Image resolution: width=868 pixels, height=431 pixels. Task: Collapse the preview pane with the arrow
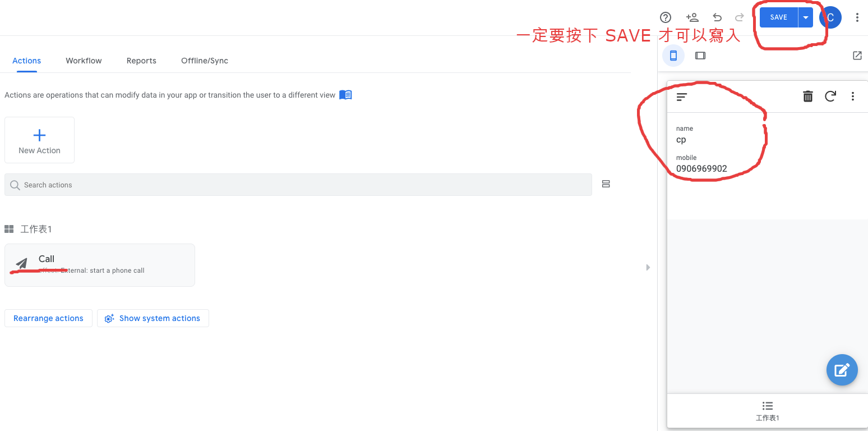(648, 268)
